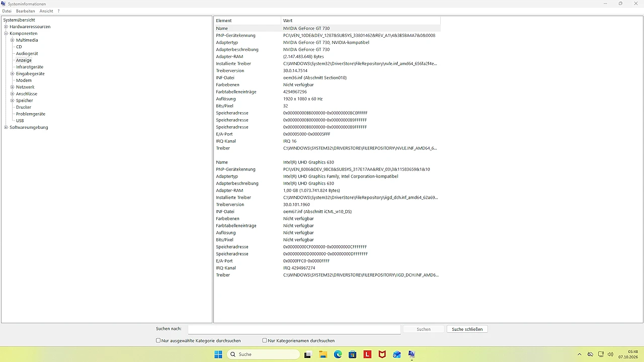This screenshot has width=644, height=362.
Task: Open Task View in the taskbar
Action: point(308,354)
